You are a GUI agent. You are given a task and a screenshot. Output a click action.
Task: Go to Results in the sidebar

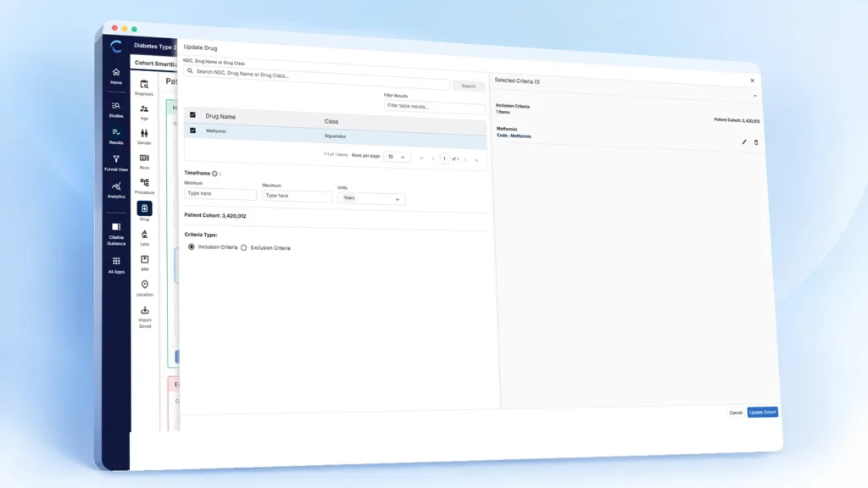tap(115, 136)
